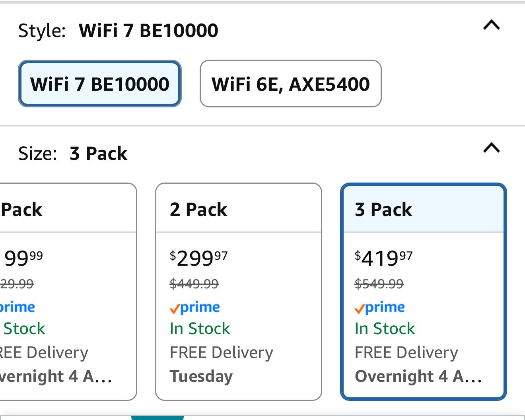Image resolution: width=525 pixels, height=420 pixels.
Task: Click the prime logo in 3 Pack card
Action: pyautogui.click(x=379, y=307)
